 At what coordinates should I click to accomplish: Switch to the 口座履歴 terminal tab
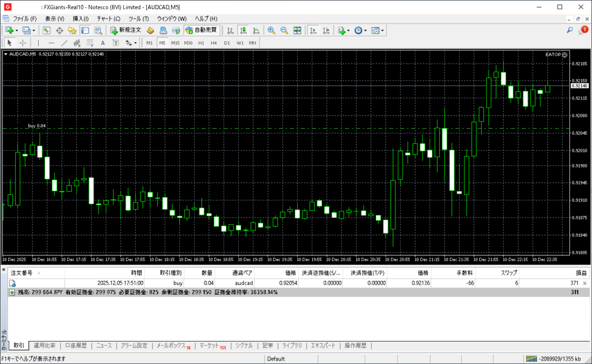[75, 346]
